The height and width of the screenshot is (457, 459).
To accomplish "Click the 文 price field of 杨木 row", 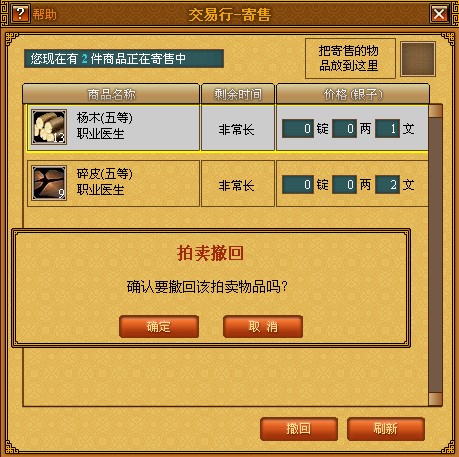I will click(387, 129).
